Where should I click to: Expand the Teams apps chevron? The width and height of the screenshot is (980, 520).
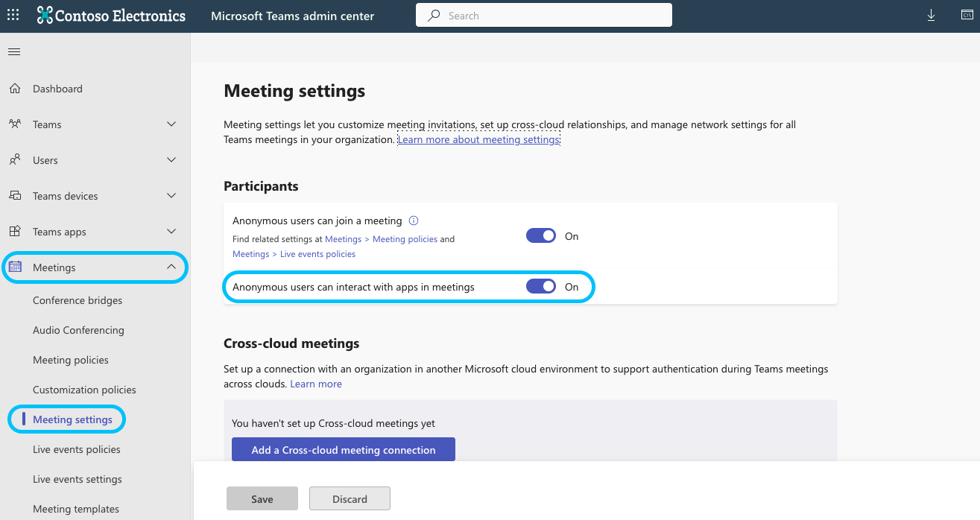coord(171,232)
